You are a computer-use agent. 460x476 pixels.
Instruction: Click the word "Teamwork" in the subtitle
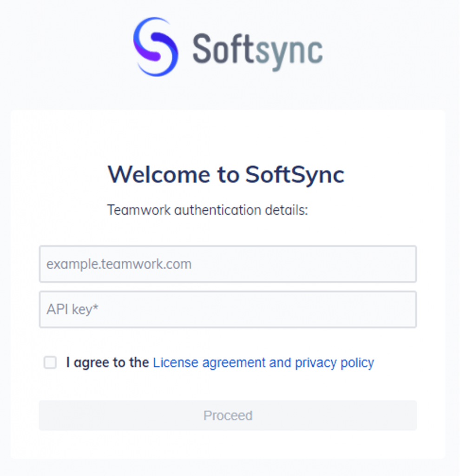tap(138, 210)
